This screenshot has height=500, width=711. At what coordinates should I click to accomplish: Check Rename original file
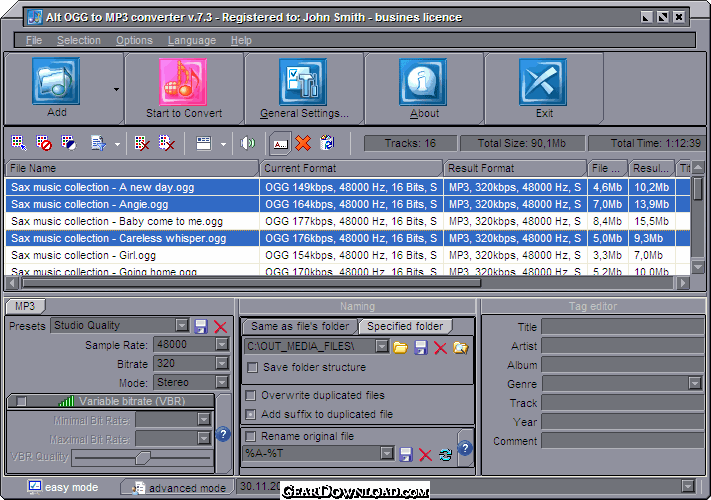[x=250, y=436]
